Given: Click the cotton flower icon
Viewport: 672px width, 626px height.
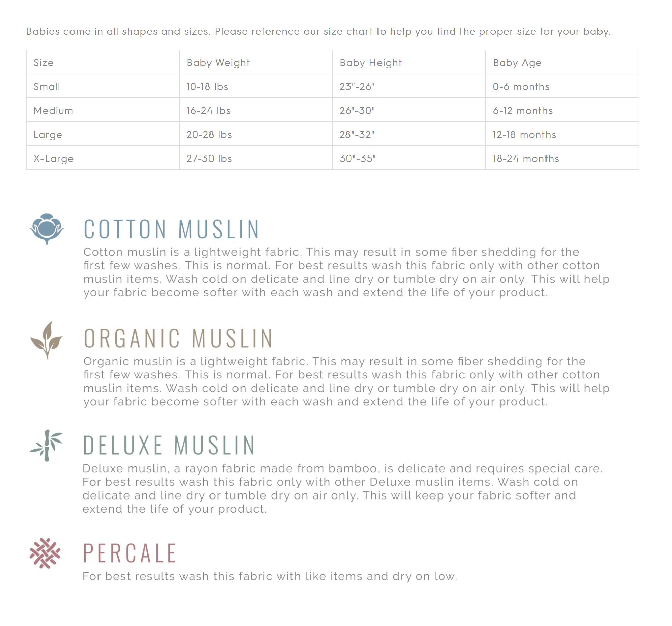Looking at the screenshot, I should point(47,228).
